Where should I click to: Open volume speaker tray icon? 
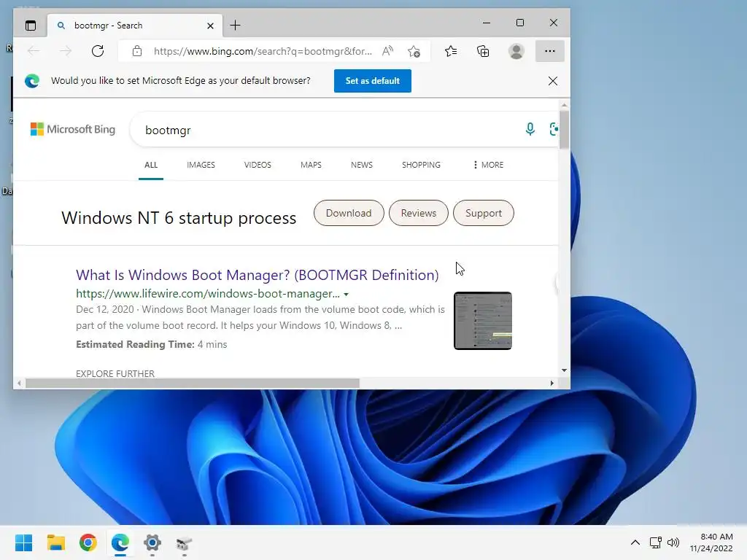673,542
